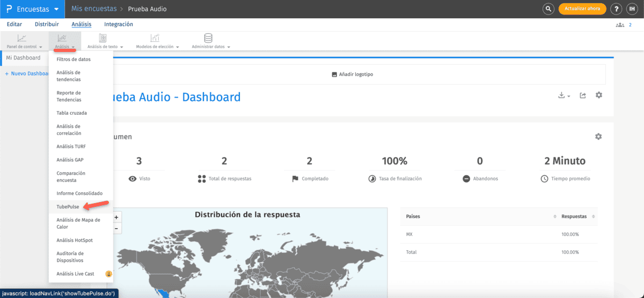The height and width of the screenshot is (298, 644).
Task: Click Añadir logotipo upload area
Action: pos(353,74)
